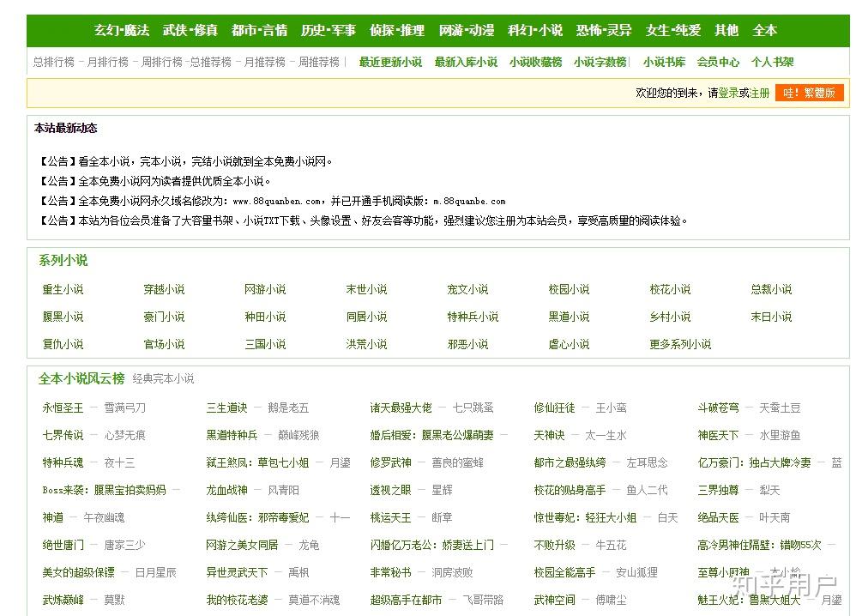Open 宠文小说 series
Image resolution: width=862 pixels, height=616 pixels.
click(467, 289)
